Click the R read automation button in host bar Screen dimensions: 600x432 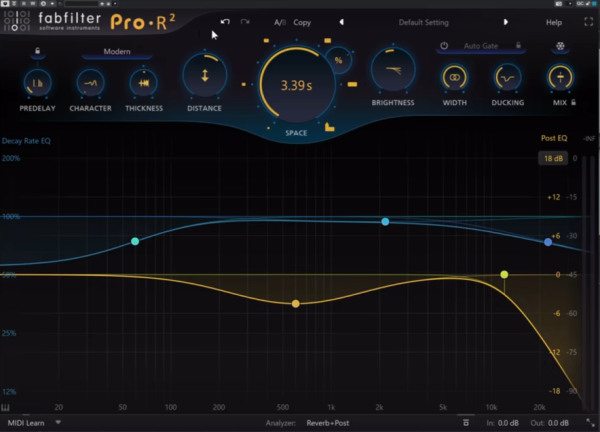click(24, 3)
